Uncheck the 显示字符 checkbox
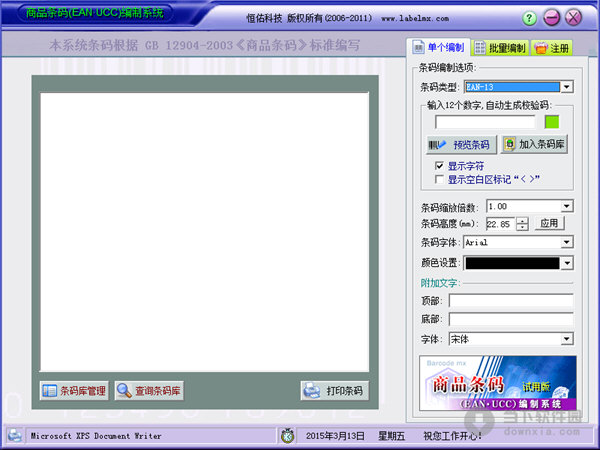600x450 pixels. (x=439, y=166)
